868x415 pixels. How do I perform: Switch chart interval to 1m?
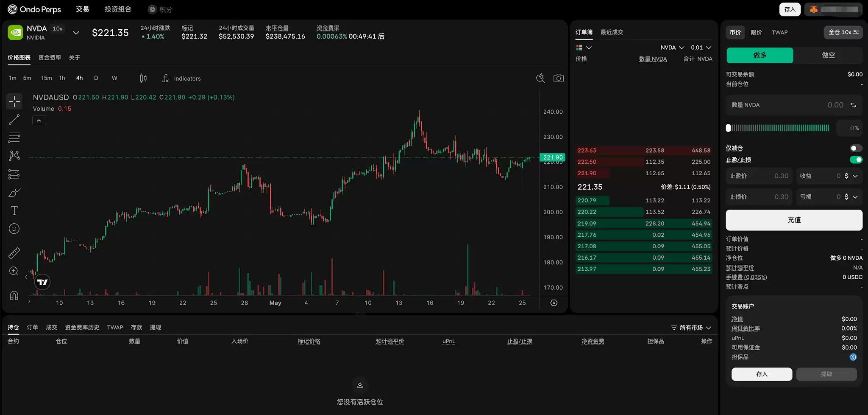(13, 78)
